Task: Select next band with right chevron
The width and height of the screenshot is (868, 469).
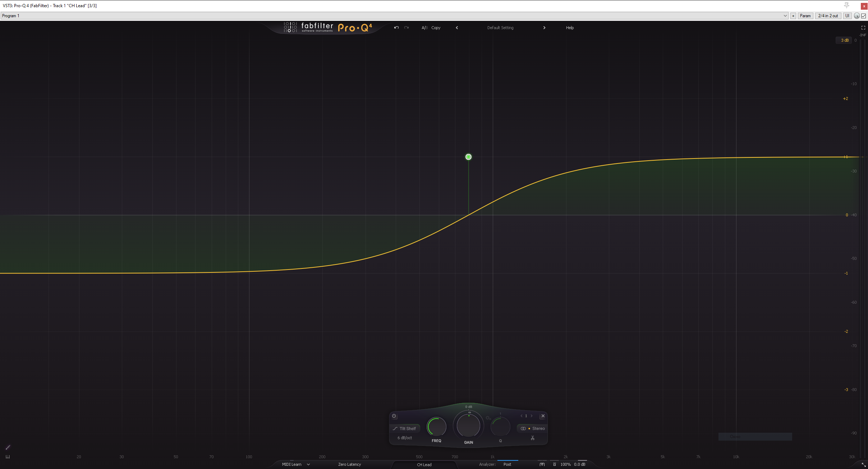Action: click(x=532, y=416)
